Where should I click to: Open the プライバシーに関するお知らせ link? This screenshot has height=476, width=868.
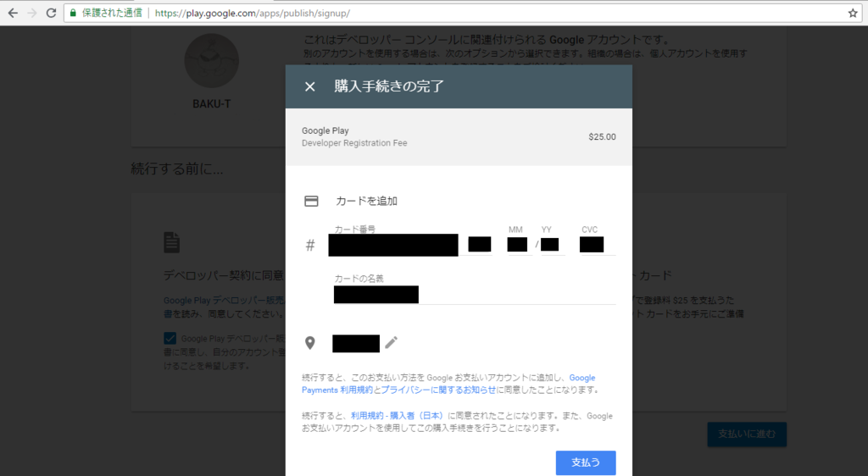[438, 390]
